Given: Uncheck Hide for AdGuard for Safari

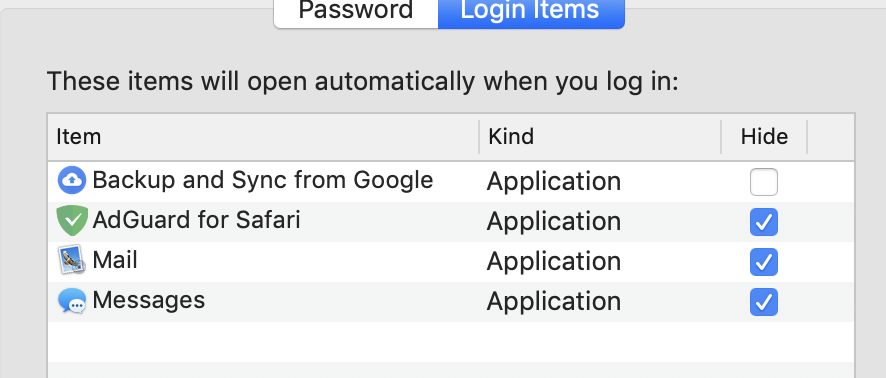Looking at the screenshot, I should tap(763, 222).
